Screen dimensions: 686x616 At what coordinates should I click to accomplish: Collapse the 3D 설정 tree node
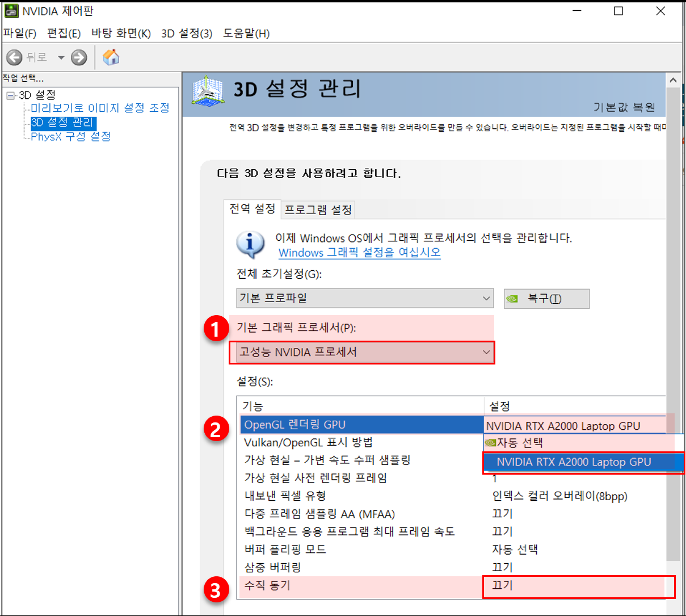pos(10,95)
